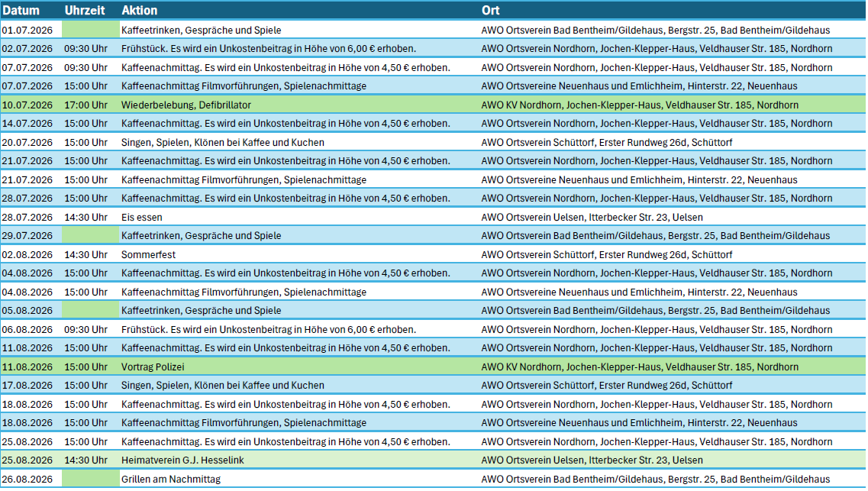Select the Ort cell in Sommerfest row
868x491 pixels.
tap(606, 254)
